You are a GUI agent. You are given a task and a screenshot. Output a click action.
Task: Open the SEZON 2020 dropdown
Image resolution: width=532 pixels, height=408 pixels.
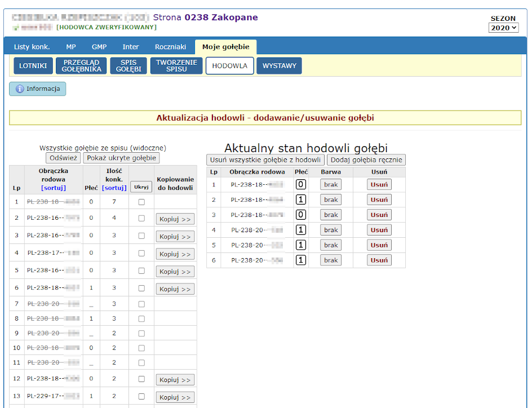[x=503, y=28]
